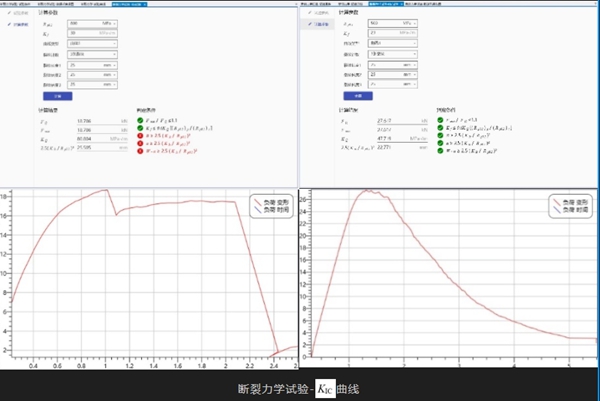Screen dimensions: 600x401
Task: Click green check for W-a condition, right panel
Action: [x=440, y=151]
